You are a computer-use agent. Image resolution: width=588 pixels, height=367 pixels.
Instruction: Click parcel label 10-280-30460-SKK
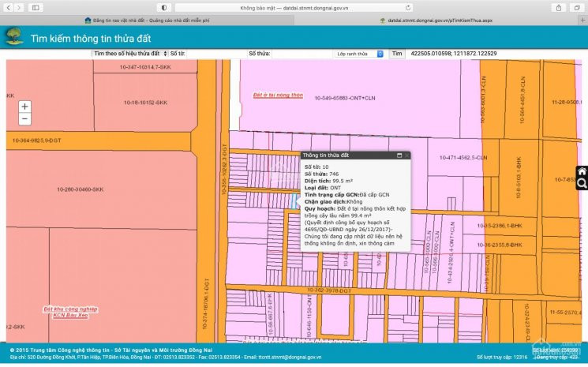click(81, 189)
